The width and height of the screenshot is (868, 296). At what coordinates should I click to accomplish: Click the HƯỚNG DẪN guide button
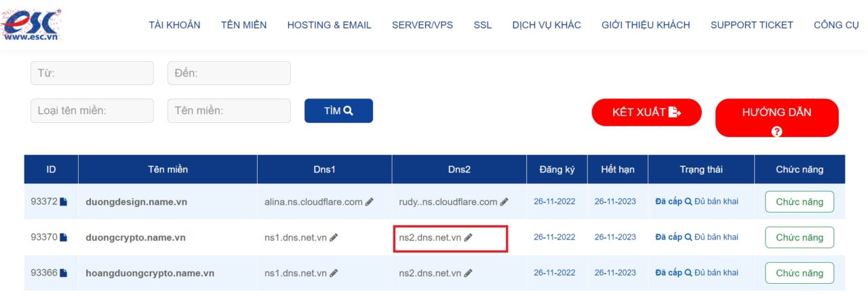coord(777,118)
